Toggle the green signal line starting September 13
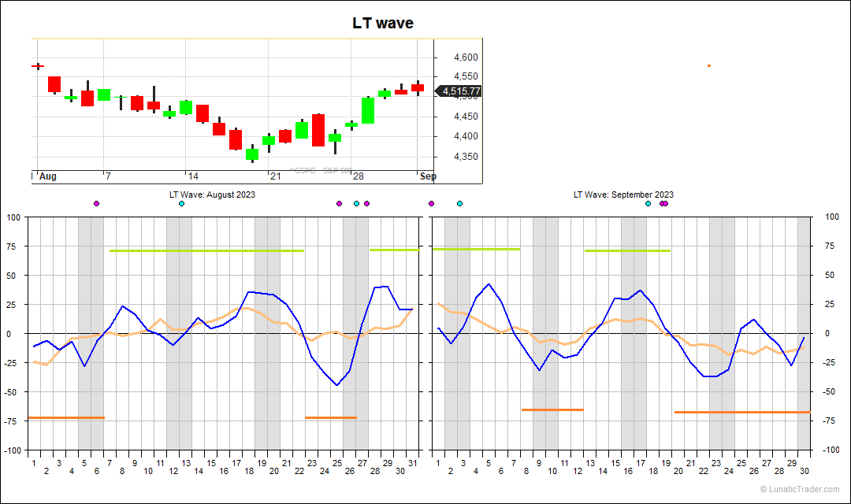Screen dimensions: 851x504 click(x=628, y=250)
